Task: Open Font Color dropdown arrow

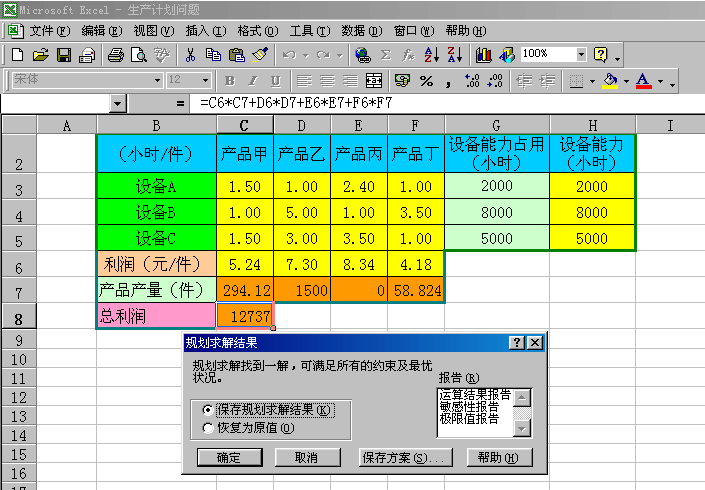Action: click(660, 81)
